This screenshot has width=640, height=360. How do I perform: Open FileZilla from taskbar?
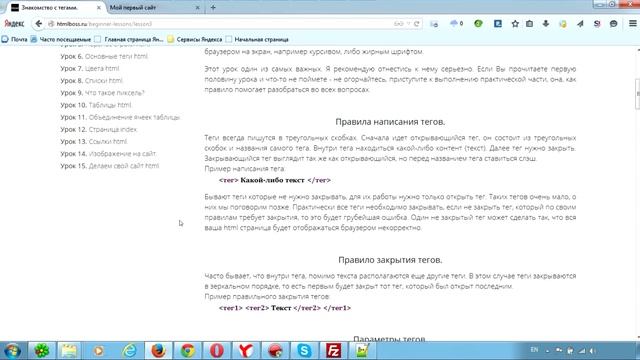pos(333,351)
